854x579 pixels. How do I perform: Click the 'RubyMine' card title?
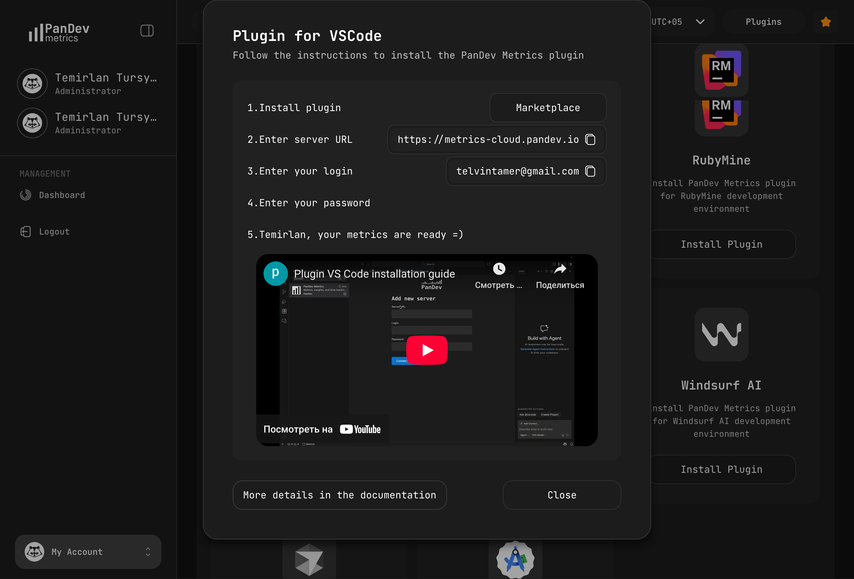tap(721, 160)
